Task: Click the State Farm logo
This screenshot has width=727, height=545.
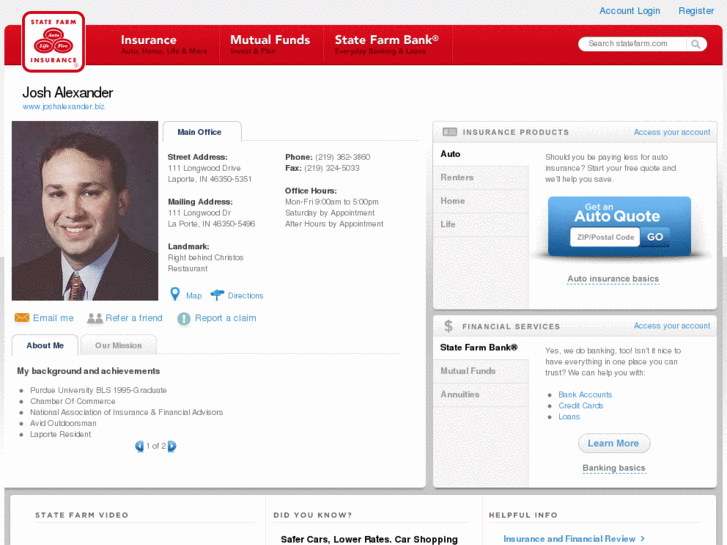Action: (53, 42)
